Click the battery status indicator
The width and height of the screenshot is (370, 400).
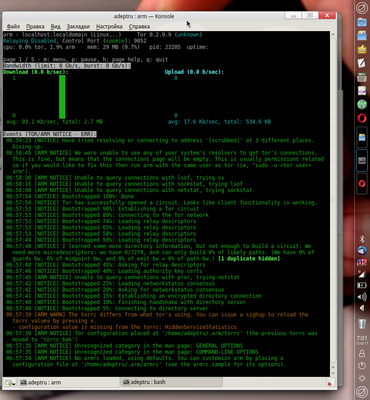tap(362, 285)
